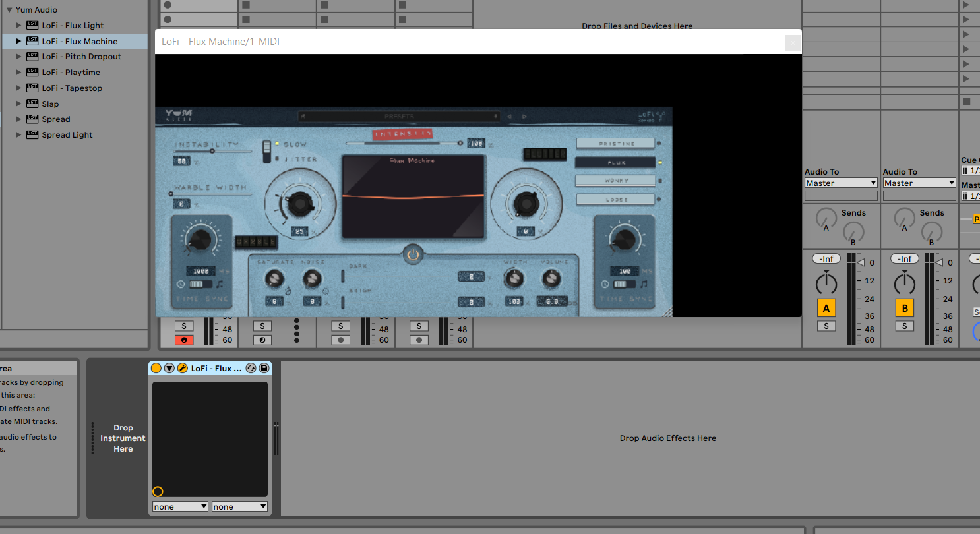Viewport: 980px width, 534px height.
Task: Click the Instability slider handle
Action: [212, 151]
